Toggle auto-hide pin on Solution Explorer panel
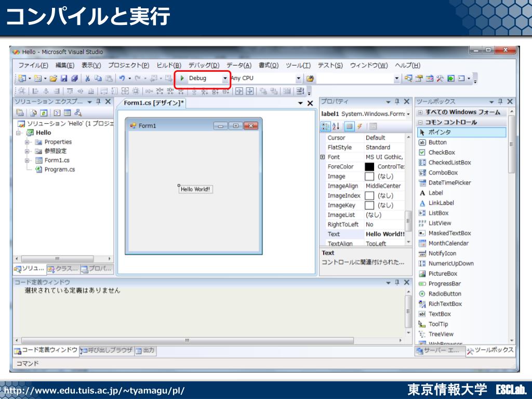Image resolution: width=532 pixels, height=399 pixels. [98, 101]
